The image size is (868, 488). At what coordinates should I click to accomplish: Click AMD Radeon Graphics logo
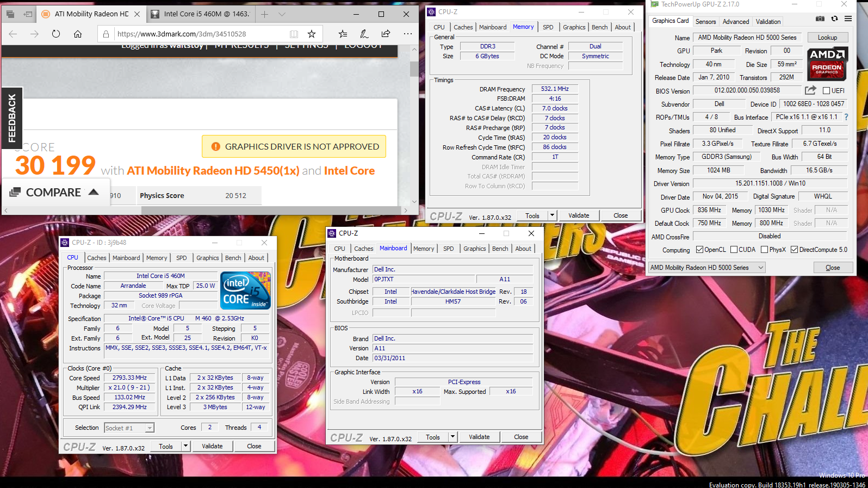[827, 64]
